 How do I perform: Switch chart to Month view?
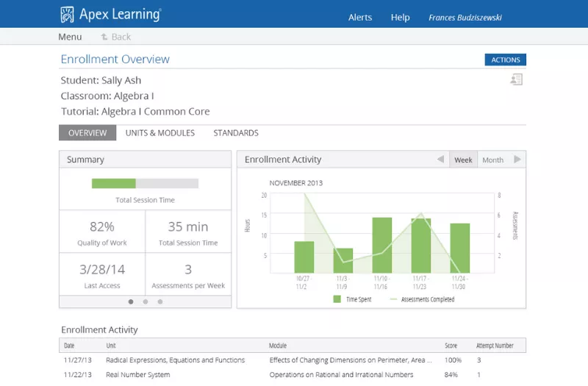pyautogui.click(x=492, y=160)
